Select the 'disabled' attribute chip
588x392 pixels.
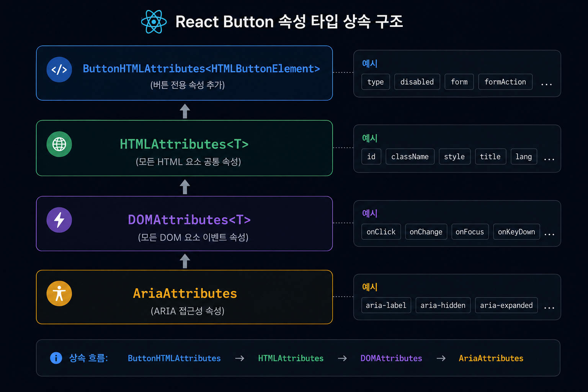(417, 82)
